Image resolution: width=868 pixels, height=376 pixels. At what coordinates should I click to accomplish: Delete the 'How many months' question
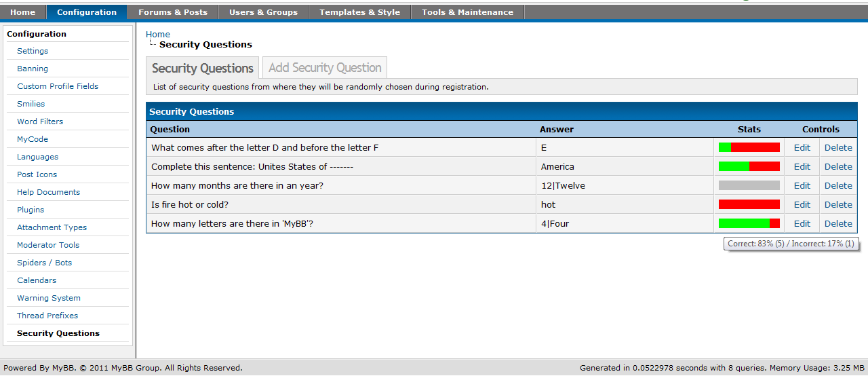pyautogui.click(x=838, y=185)
